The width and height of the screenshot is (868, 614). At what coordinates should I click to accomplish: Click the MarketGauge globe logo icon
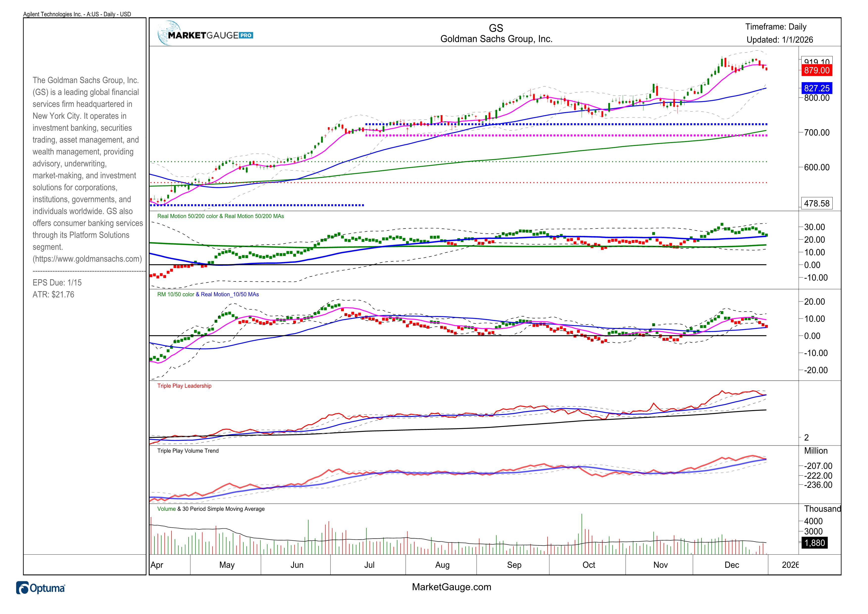pyautogui.click(x=169, y=33)
